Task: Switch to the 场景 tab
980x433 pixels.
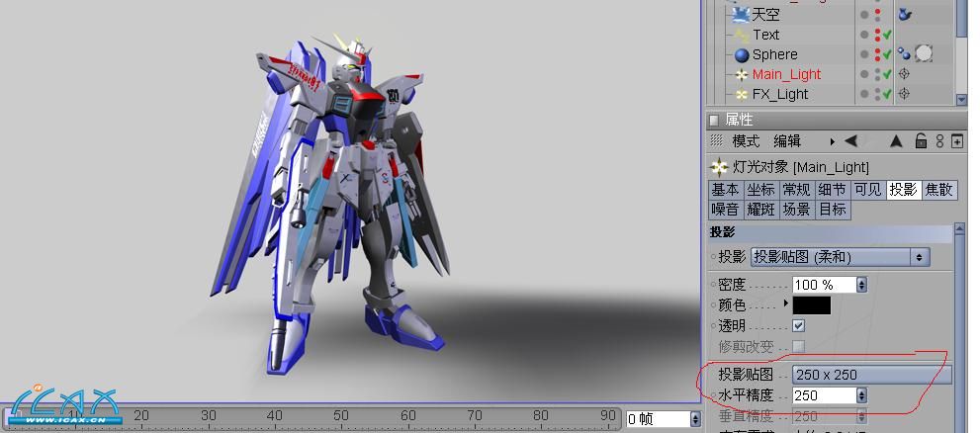Action: pyautogui.click(x=796, y=210)
